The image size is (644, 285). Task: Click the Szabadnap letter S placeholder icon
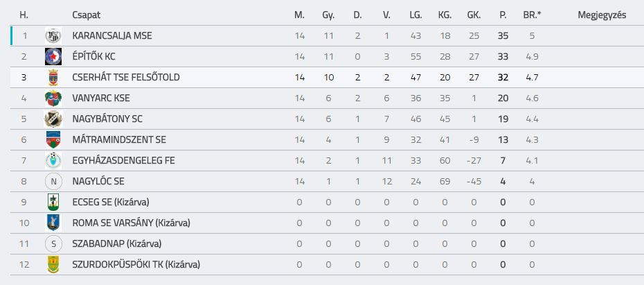[x=53, y=244]
